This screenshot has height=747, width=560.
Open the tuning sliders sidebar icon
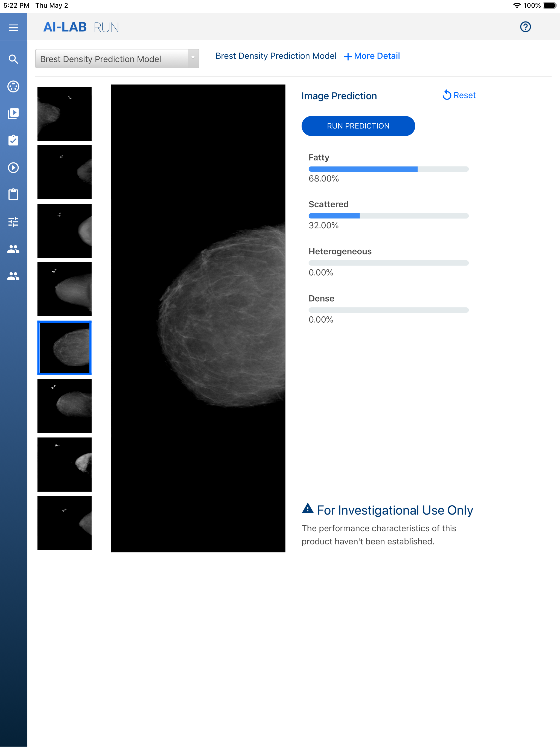click(x=13, y=221)
